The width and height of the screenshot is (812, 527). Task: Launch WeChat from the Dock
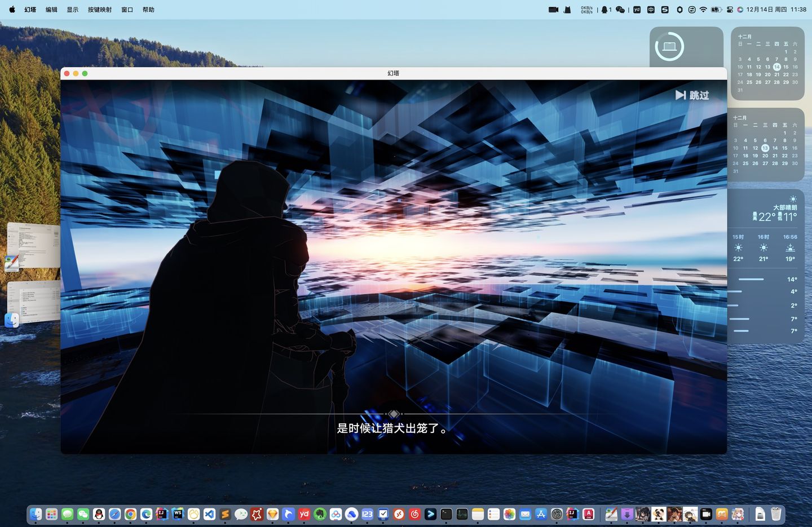coord(83,514)
